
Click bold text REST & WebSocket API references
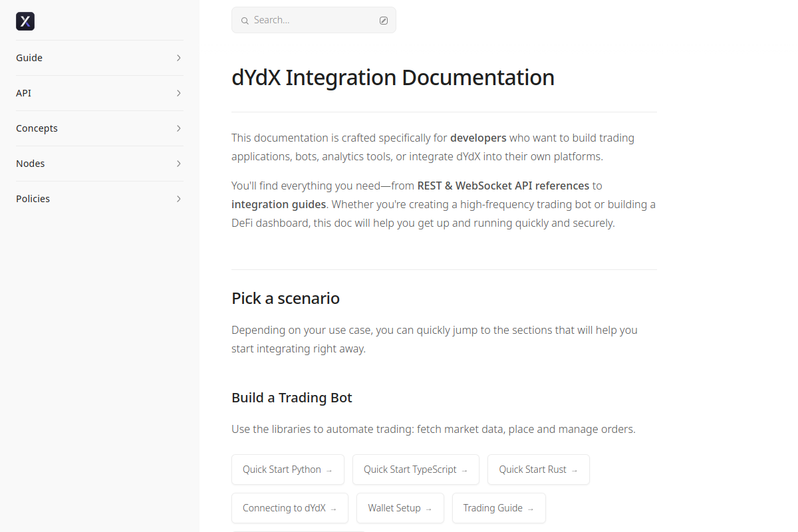coord(503,186)
